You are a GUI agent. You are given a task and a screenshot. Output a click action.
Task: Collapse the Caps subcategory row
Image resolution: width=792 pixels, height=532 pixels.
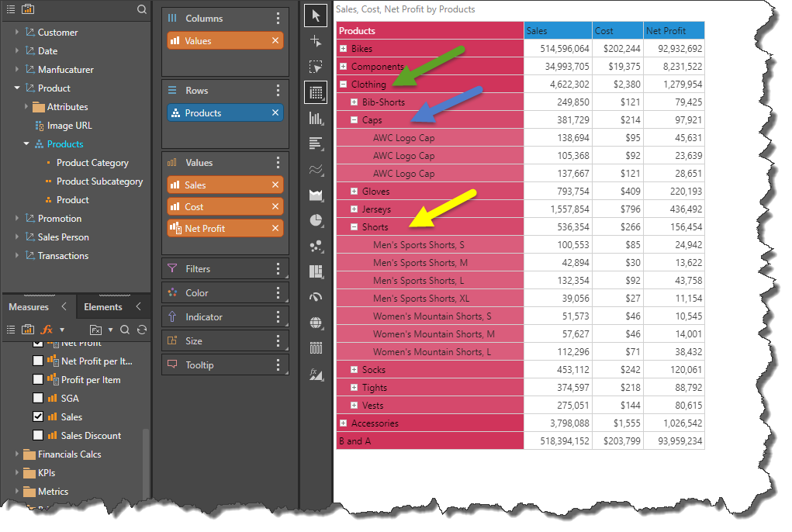[x=354, y=120]
